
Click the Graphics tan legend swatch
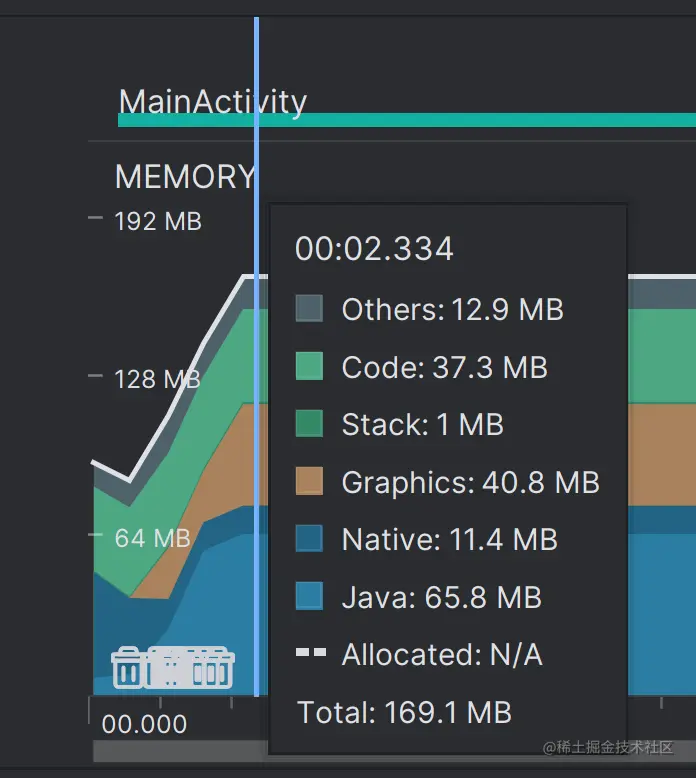[x=310, y=482]
